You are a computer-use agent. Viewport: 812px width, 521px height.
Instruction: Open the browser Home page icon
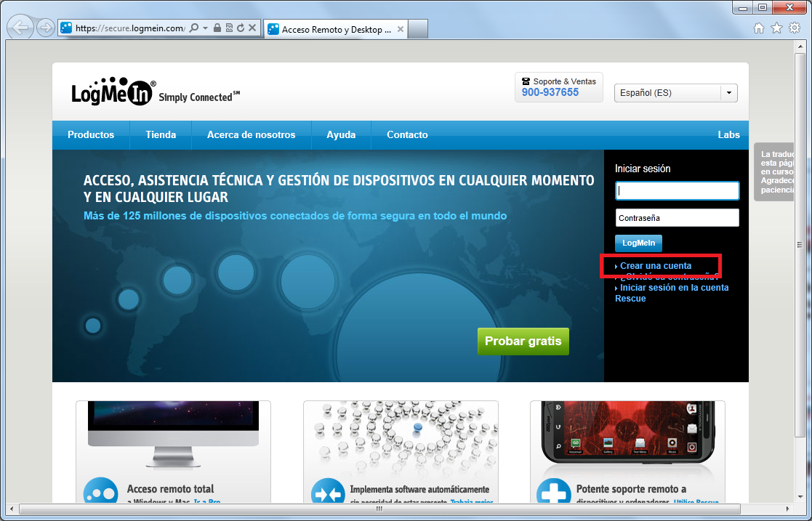tap(758, 27)
